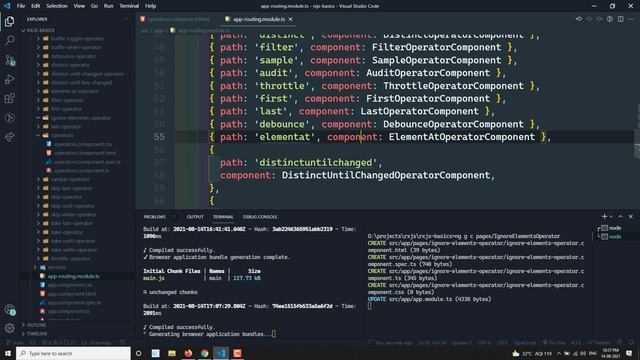This screenshot has width=640, height=360.
Task: Open Windows Start menu
Action: [8, 353]
